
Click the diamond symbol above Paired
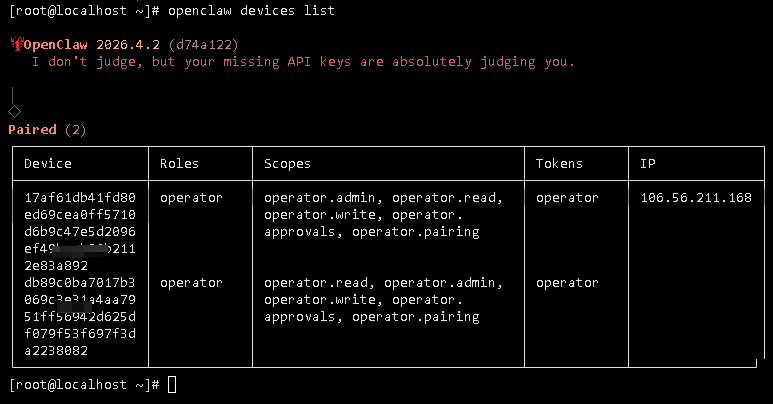point(14,111)
